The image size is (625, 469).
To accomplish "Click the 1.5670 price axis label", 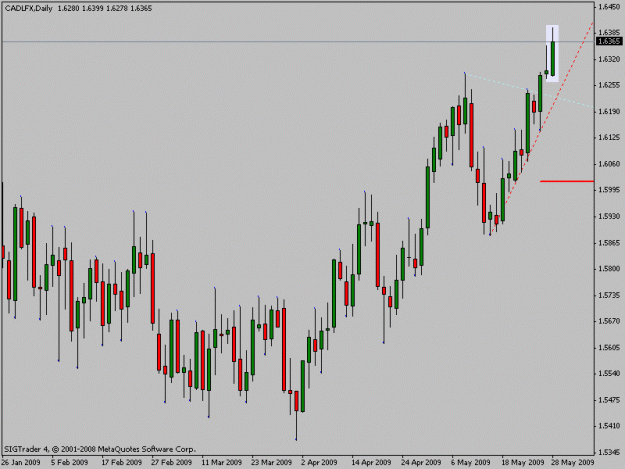I will 609,321.
